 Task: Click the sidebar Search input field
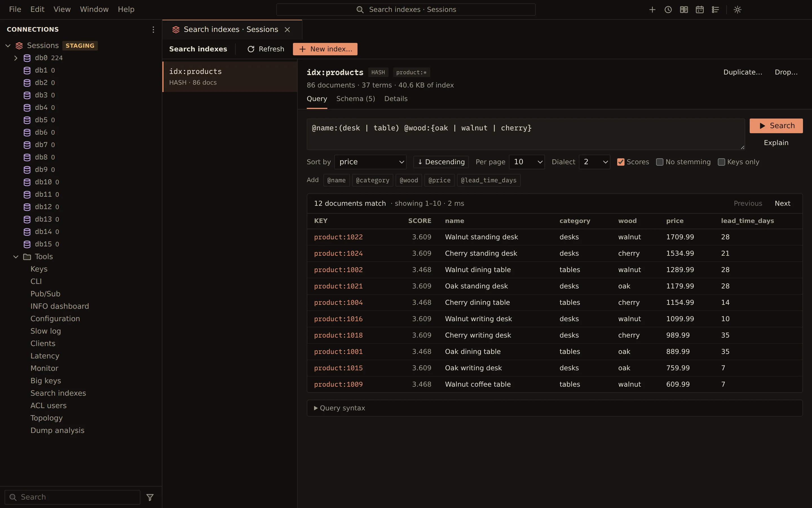tap(72, 497)
